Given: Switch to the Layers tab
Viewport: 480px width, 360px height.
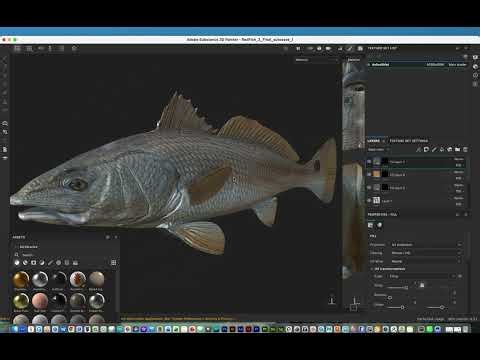Looking at the screenshot, I should 374,141.
